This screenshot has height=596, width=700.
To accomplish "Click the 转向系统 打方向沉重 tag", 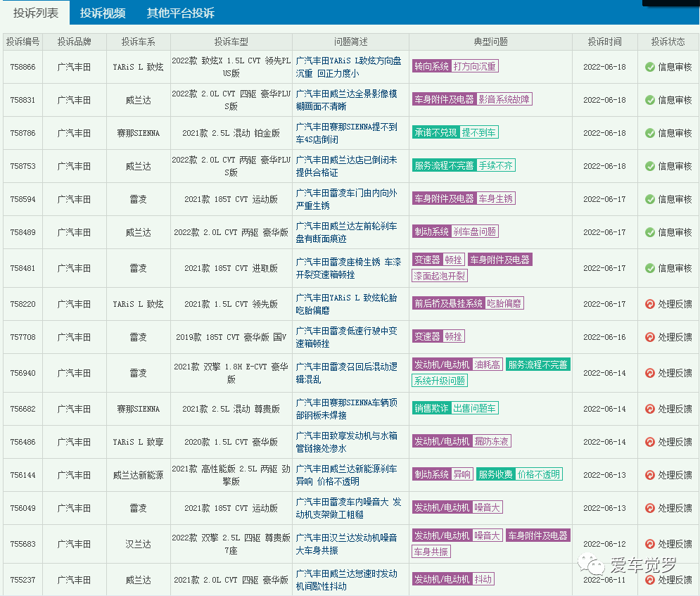I will (x=455, y=67).
